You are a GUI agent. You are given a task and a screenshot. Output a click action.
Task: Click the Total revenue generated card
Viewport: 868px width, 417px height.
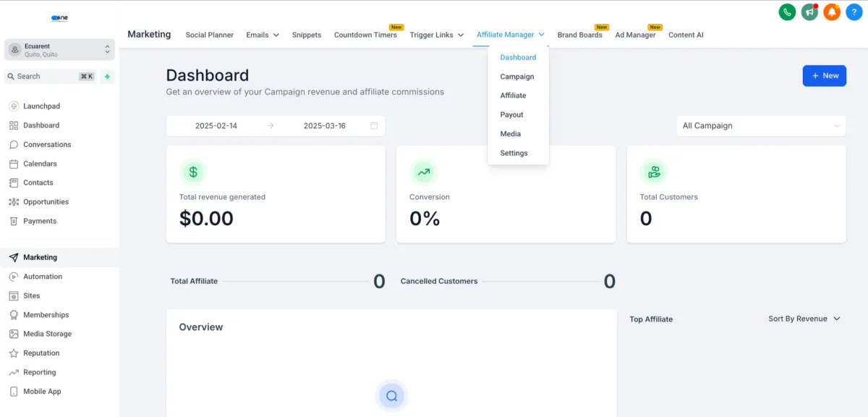coord(275,194)
